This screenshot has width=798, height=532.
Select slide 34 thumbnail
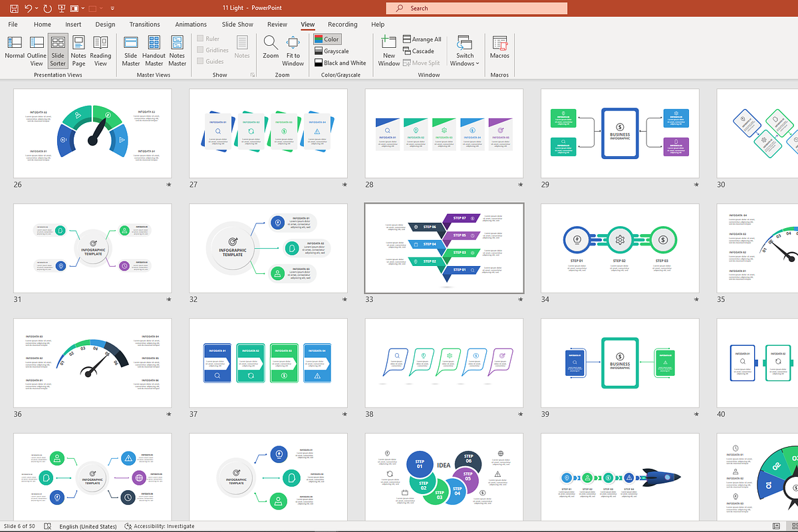coord(620,249)
